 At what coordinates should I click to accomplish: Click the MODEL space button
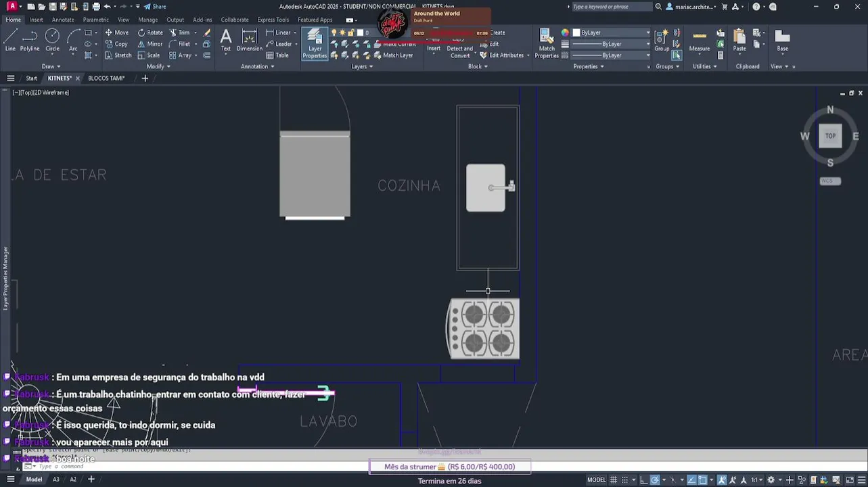point(596,480)
